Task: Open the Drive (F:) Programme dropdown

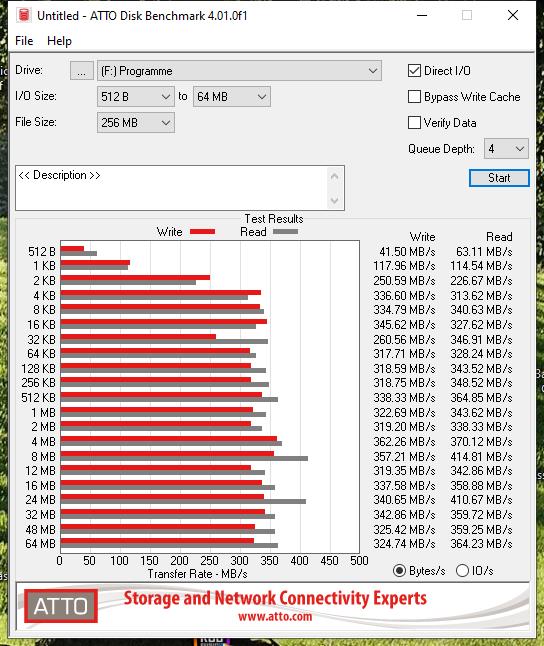Action: (x=239, y=71)
